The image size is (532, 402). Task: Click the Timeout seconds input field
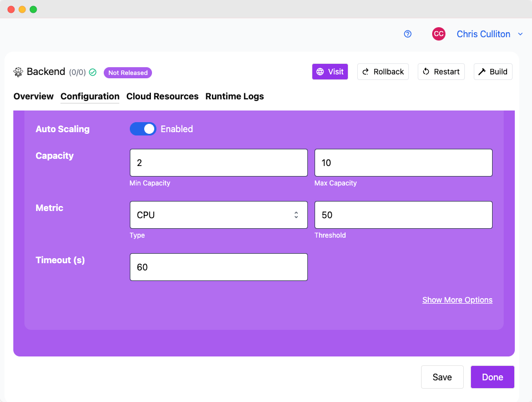(x=219, y=267)
